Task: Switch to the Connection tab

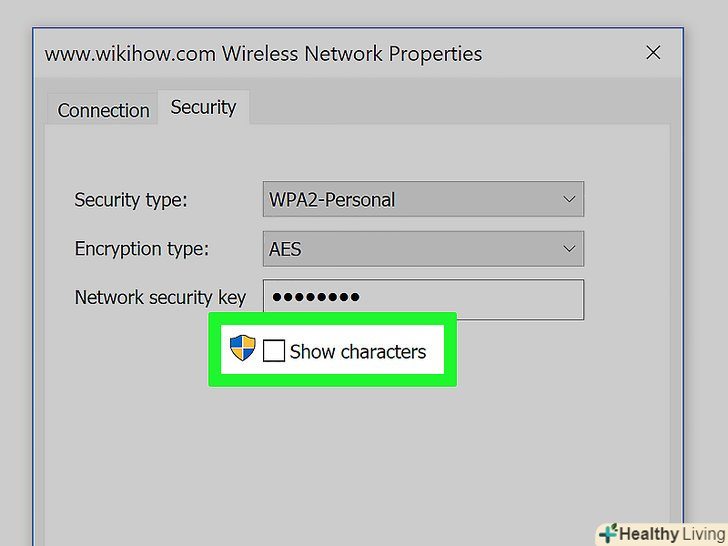Action: click(103, 110)
